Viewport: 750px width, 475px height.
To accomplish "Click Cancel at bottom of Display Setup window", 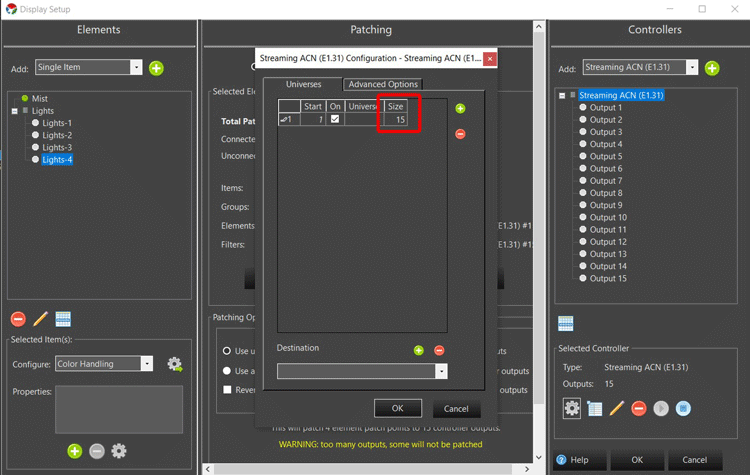I will tap(695, 460).
